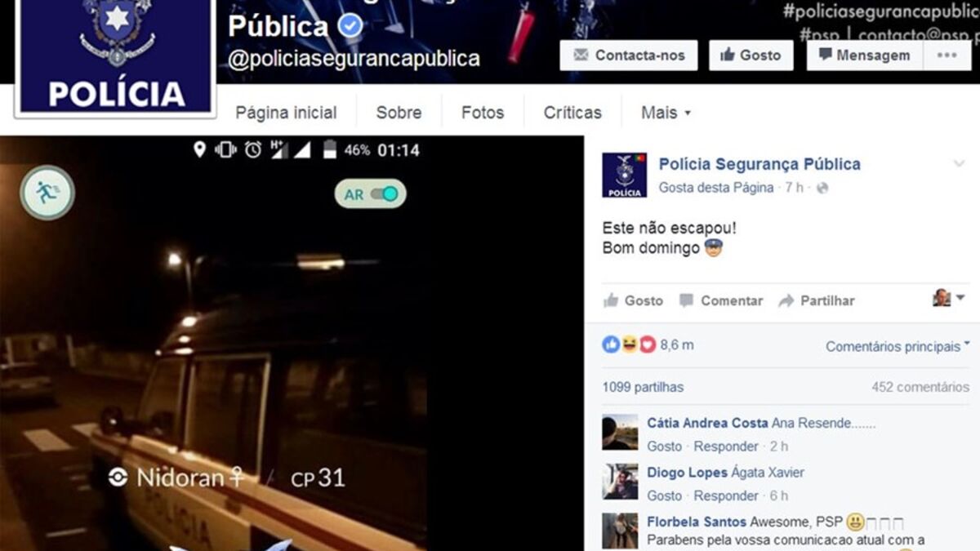The width and height of the screenshot is (980, 551).
Task: Open Comentários principais sort dropdown
Action: click(898, 346)
